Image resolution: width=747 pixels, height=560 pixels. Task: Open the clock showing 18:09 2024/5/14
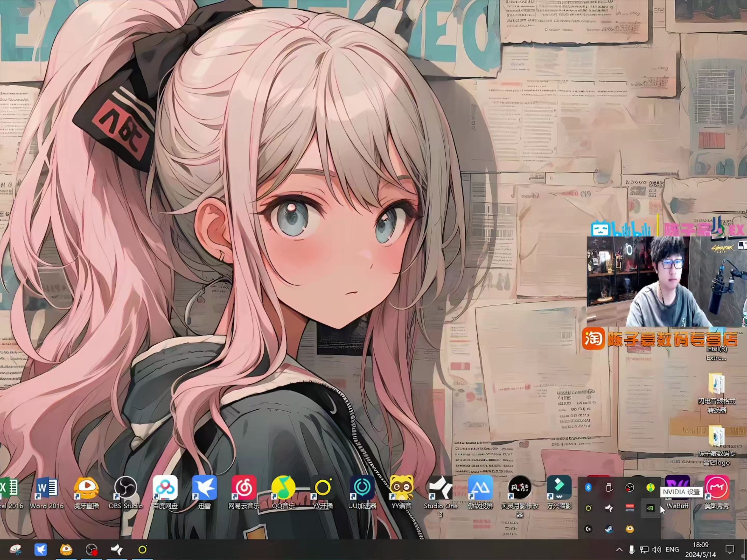click(x=700, y=550)
